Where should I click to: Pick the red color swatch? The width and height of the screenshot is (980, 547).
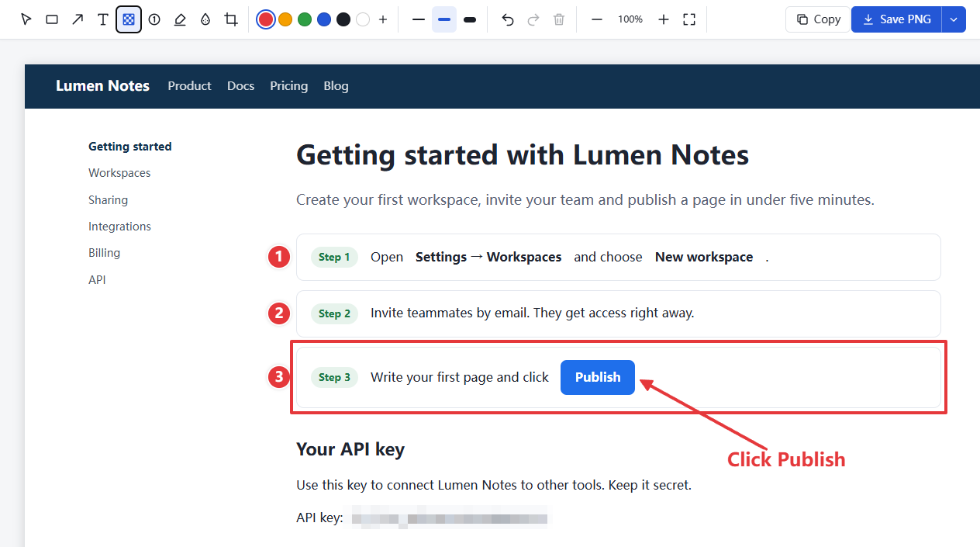[266, 19]
